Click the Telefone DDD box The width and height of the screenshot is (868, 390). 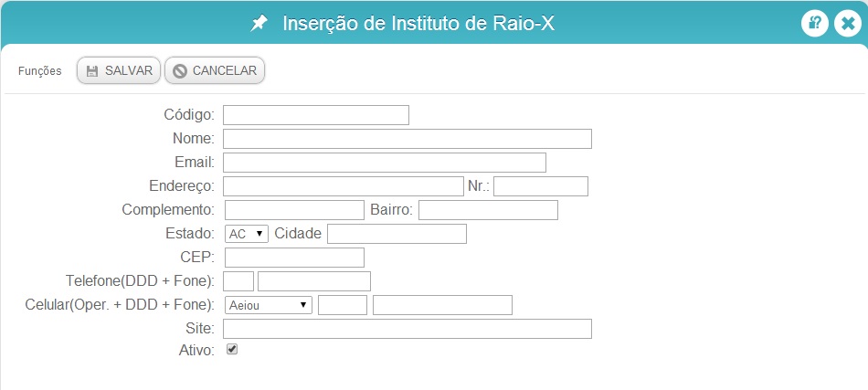coord(238,281)
